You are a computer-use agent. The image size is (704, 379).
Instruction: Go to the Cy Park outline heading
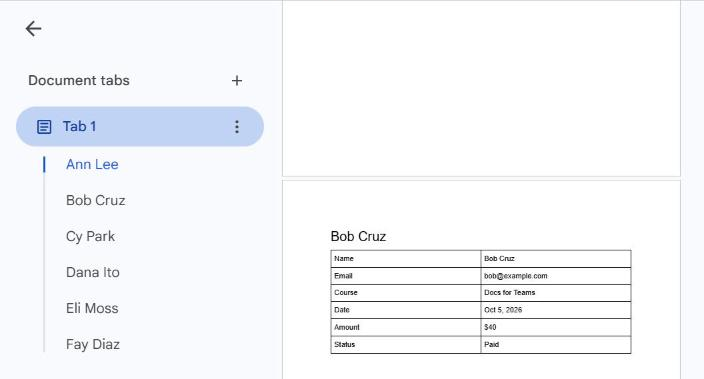click(x=90, y=236)
